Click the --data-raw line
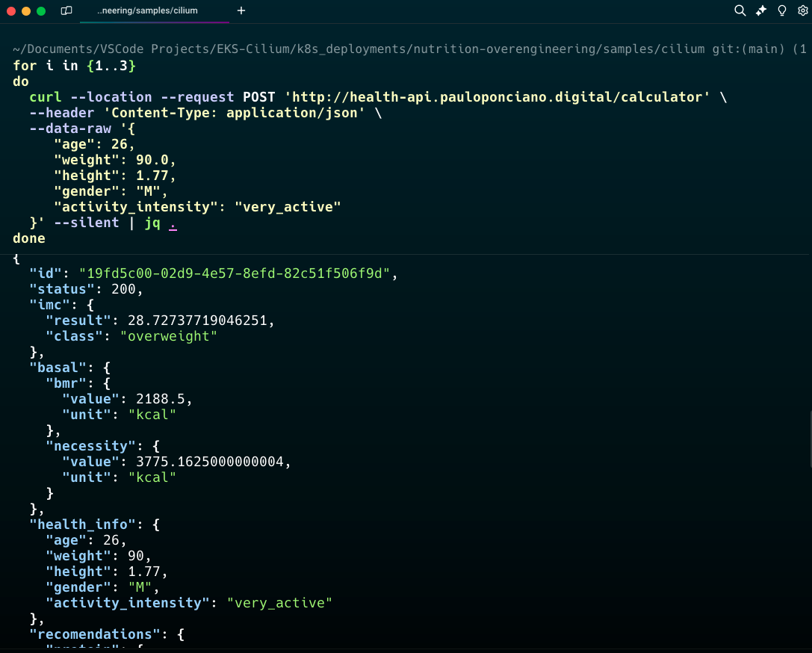The image size is (812, 653). pos(82,129)
